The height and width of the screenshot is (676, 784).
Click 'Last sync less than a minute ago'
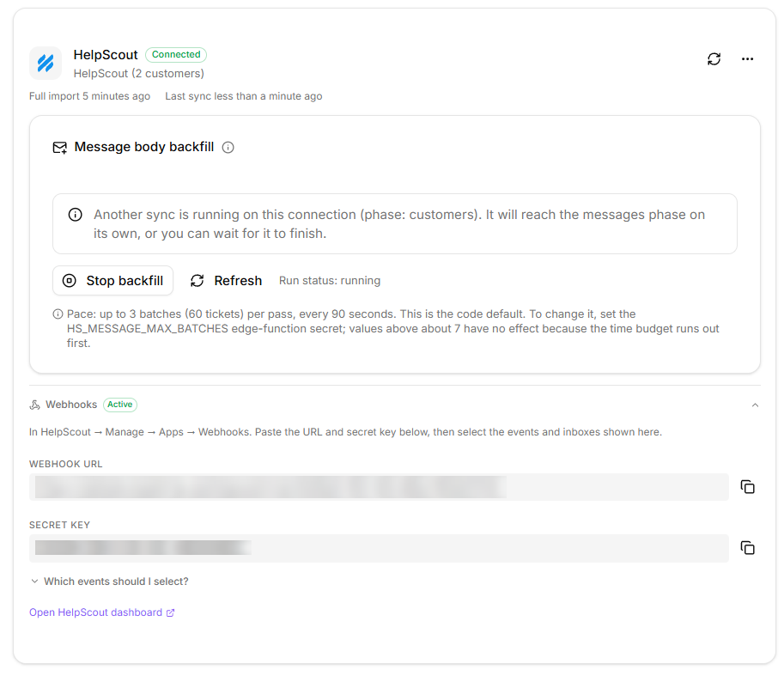pos(244,96)
